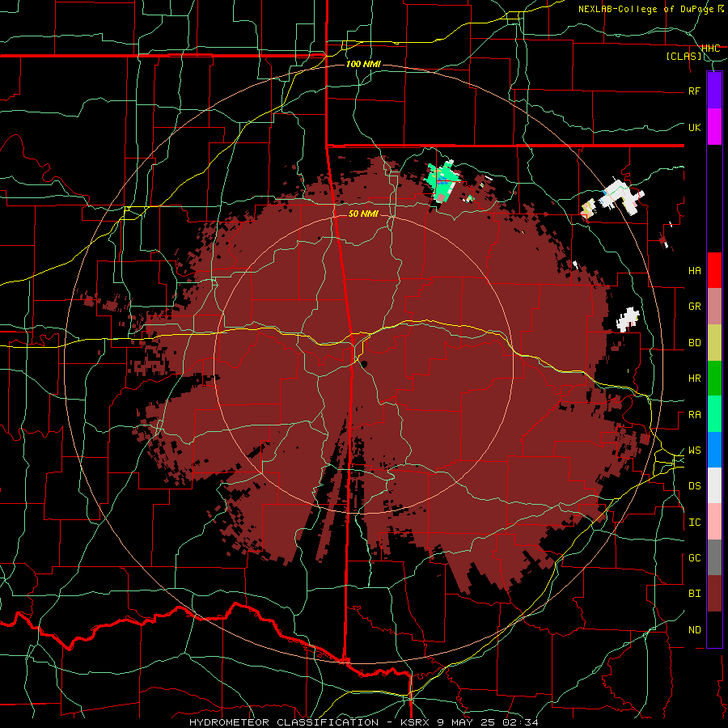
Task: Click the "50 NMI" range ring label
Action: pyautogui.click(x=363, y=214)
